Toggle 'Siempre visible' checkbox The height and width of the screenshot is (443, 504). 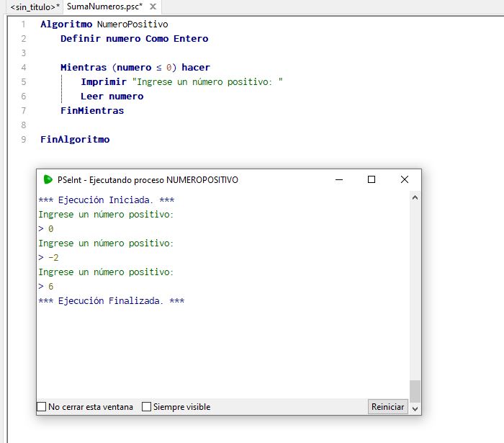point(146,407)
